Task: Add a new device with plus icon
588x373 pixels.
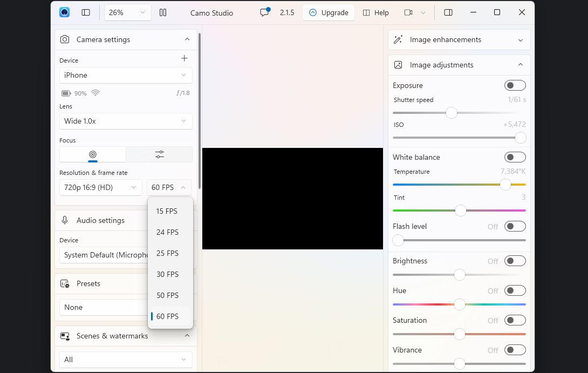Action: pos(184,58)
